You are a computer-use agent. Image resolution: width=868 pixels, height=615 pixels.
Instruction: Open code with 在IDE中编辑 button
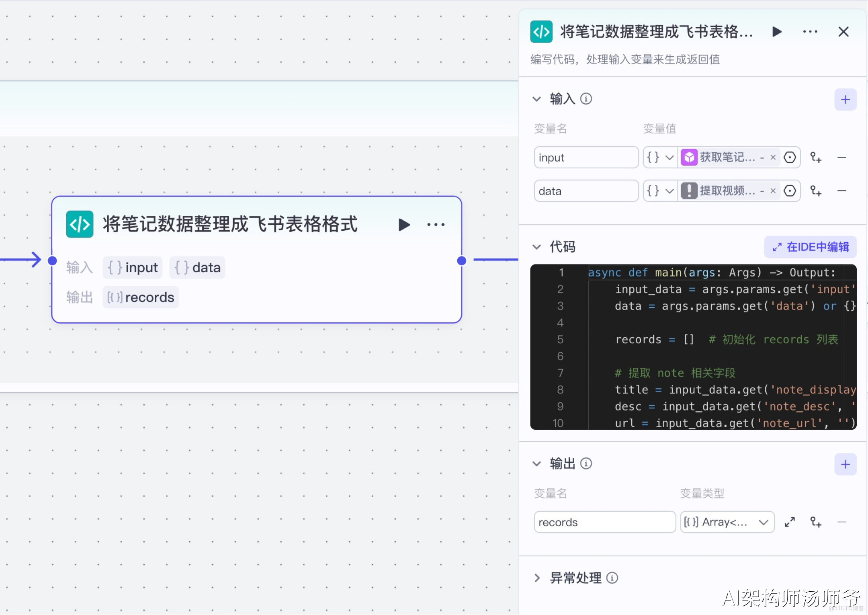pos(810,247)
